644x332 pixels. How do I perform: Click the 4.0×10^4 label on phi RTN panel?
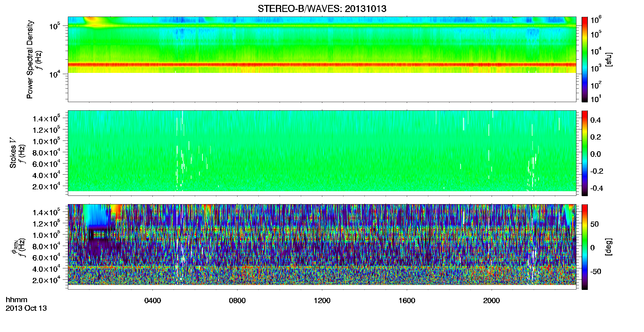pos(46,269)
